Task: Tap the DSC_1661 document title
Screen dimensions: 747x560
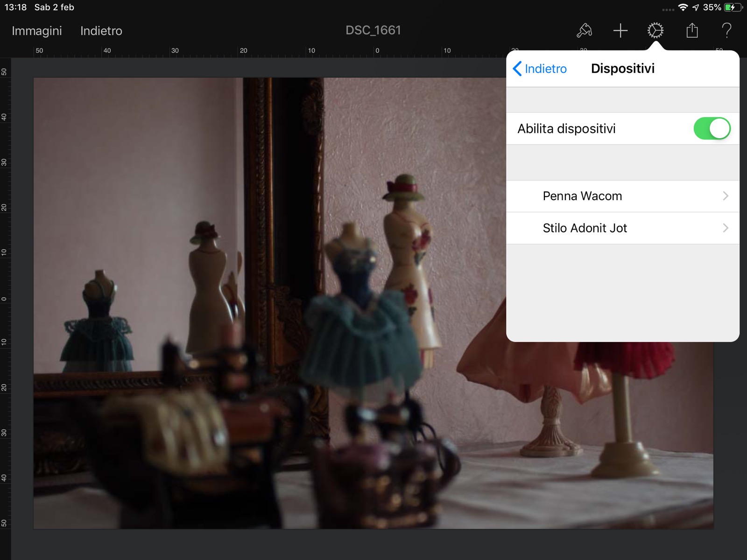Action: click(373, 30)
